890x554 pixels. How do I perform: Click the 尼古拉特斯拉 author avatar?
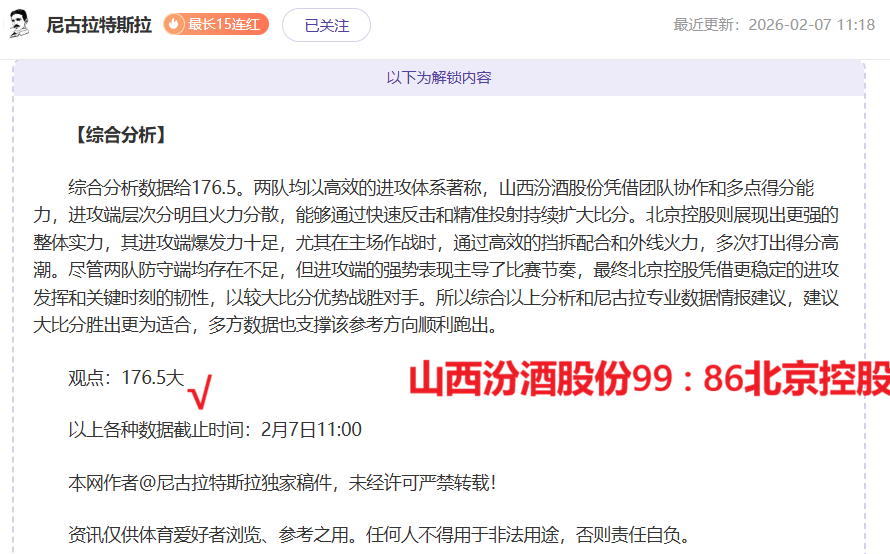(20, 24)
